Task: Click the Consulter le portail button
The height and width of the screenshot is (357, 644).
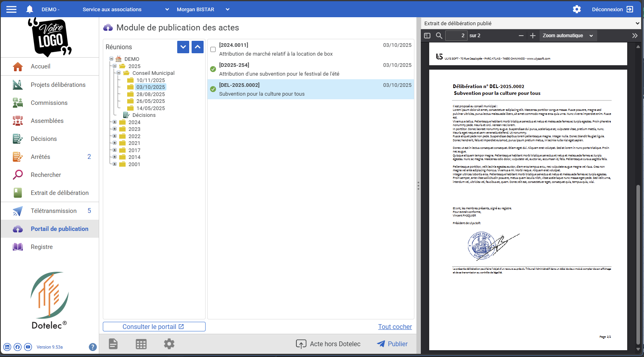Action: tap(154, 327)
